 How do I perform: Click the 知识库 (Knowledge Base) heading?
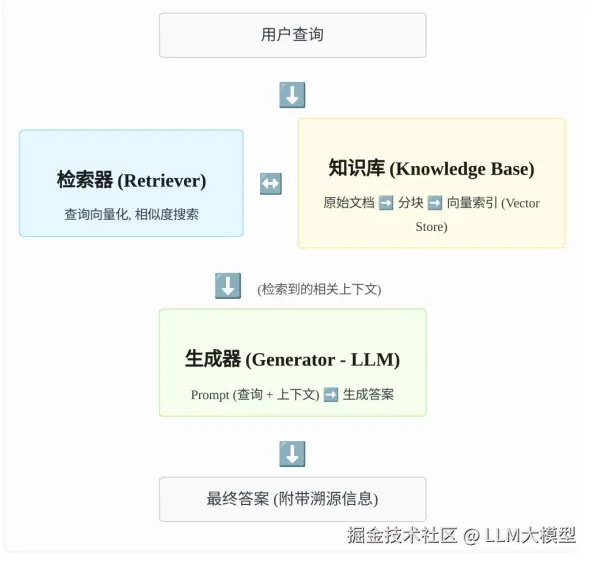pos(431,168)
